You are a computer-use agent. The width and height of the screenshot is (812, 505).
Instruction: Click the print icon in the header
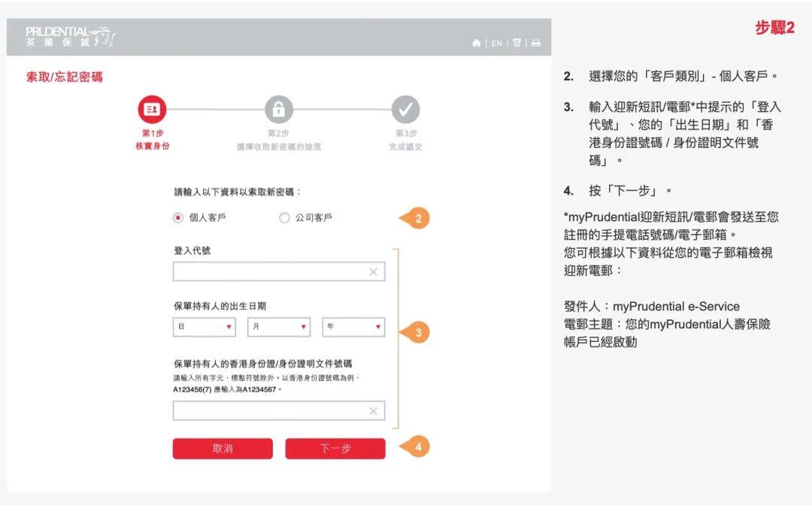pos(535,44)
